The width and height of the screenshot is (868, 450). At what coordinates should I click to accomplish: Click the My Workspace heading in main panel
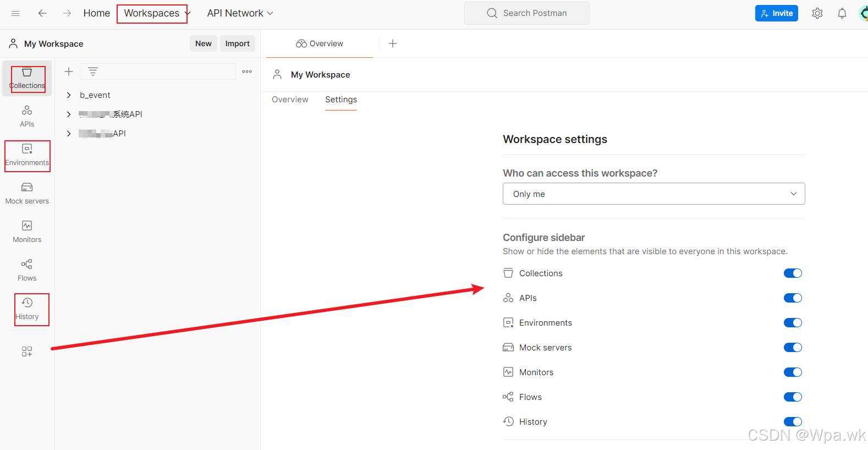tap(321, 74)
